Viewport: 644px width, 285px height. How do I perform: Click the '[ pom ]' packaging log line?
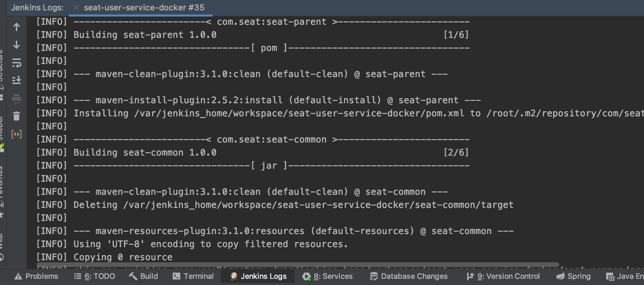(x=253, y=48)
